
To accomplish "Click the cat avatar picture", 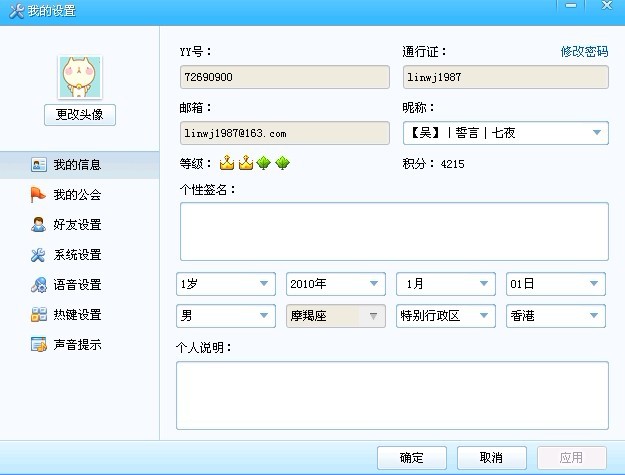I will [80, 77].
